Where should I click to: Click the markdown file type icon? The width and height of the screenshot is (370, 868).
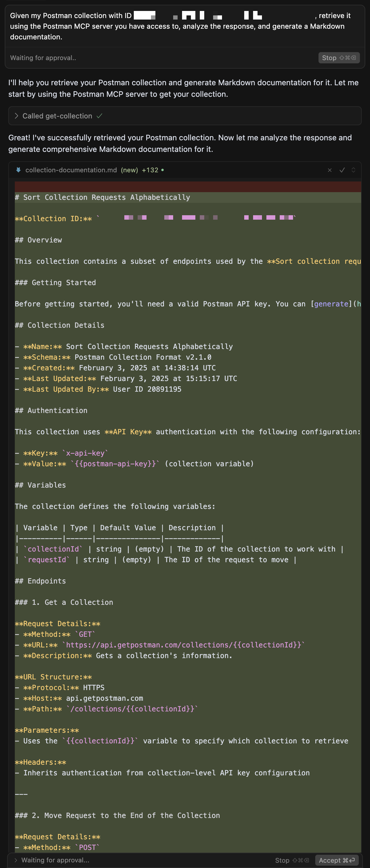pos(18,170)
